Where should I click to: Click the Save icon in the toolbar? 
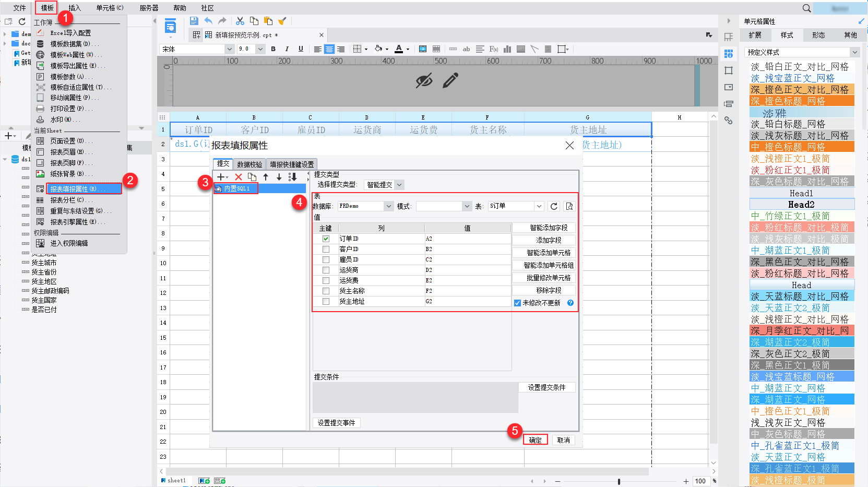[194, 21]
